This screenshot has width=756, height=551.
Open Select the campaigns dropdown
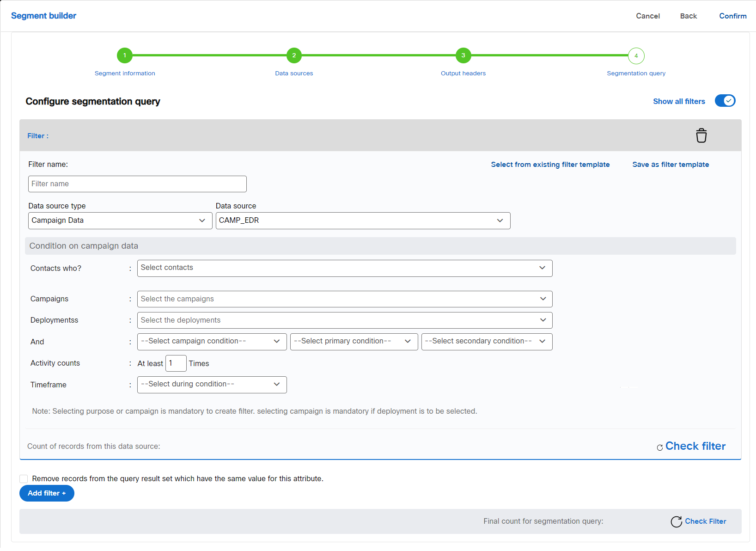point(345,299)
